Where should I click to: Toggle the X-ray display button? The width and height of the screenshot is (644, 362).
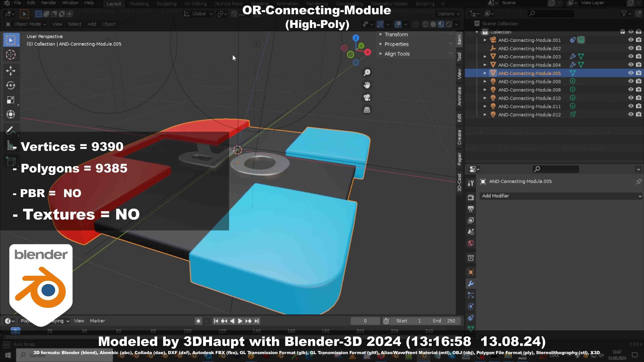pos(416,24)
